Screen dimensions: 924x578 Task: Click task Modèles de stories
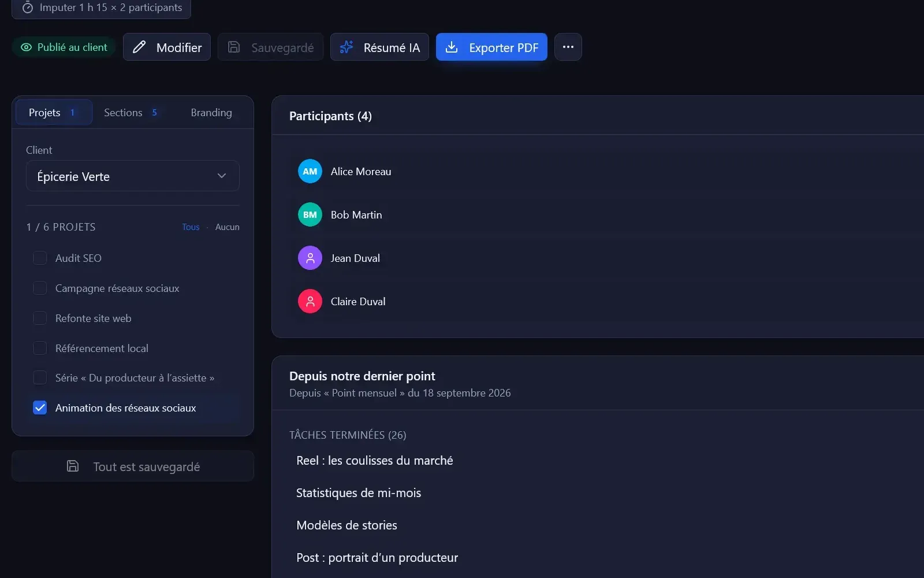pos(346,525)
